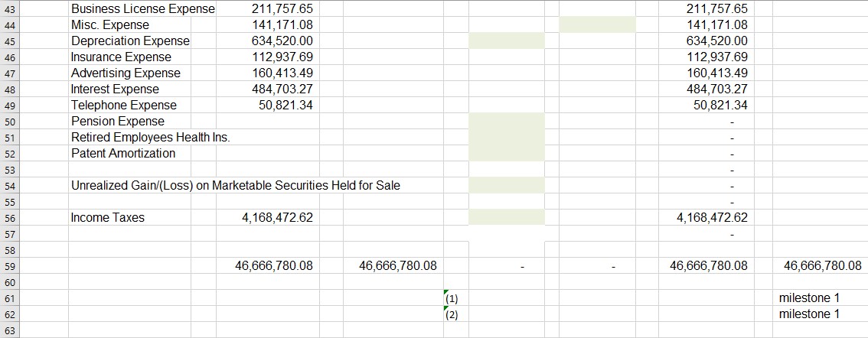Click shaded cell in Retired Employees Health row
Image resolution: width=868 pixels, height=338 pixels.
[x=507, y=137]
